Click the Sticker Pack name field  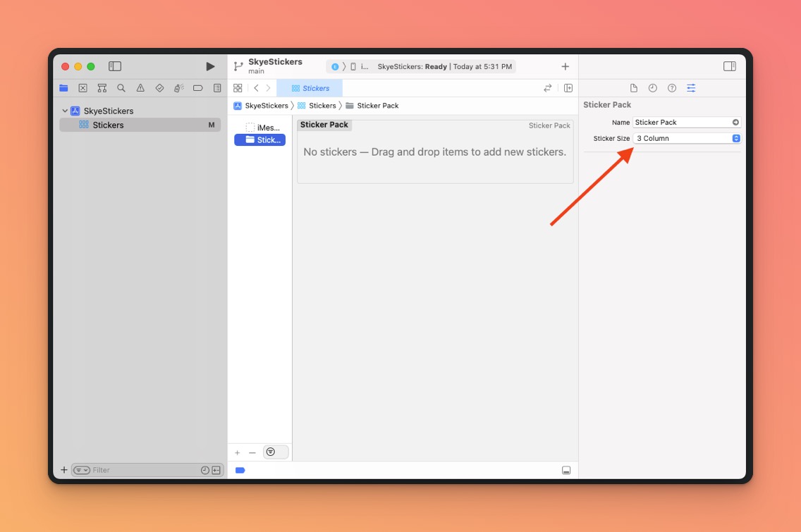click(681, 123)
